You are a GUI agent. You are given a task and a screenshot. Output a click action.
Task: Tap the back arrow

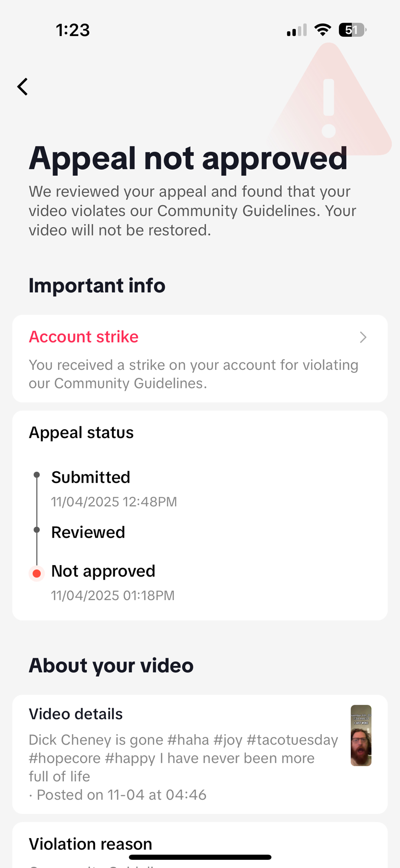coord(23,86)
